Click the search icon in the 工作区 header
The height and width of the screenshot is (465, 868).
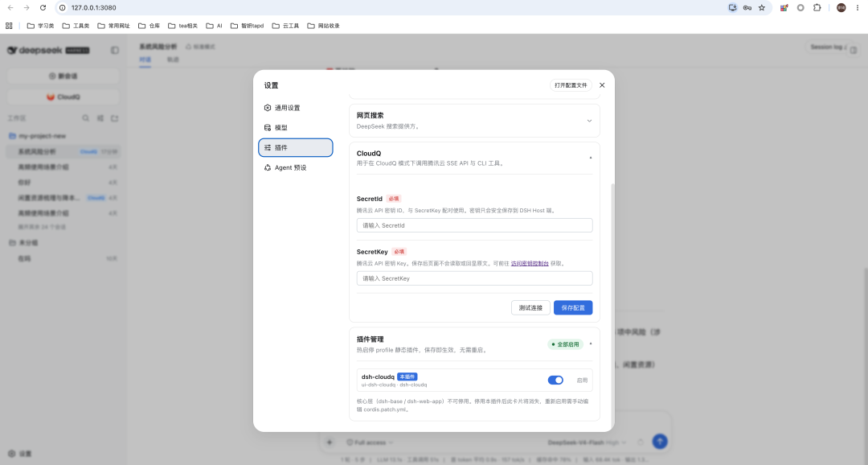coord(86,118)
